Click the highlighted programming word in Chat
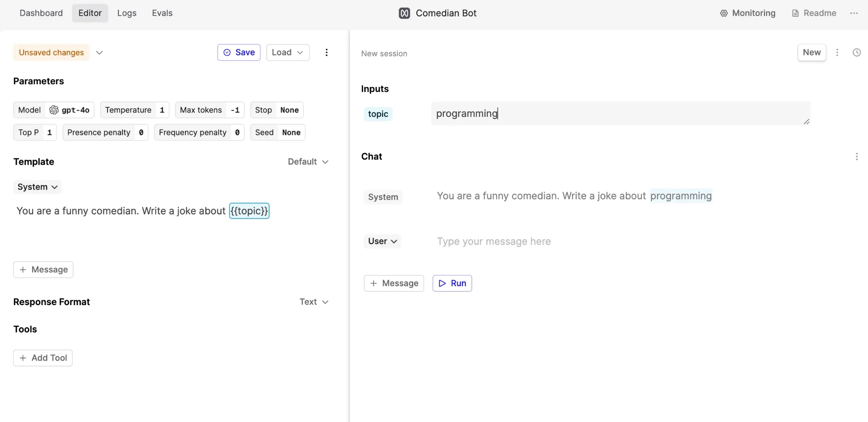 (x=681, y=196)
